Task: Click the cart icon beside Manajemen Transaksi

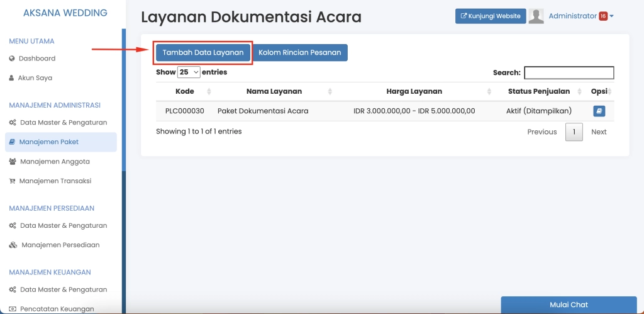Action: click(12, 181)
